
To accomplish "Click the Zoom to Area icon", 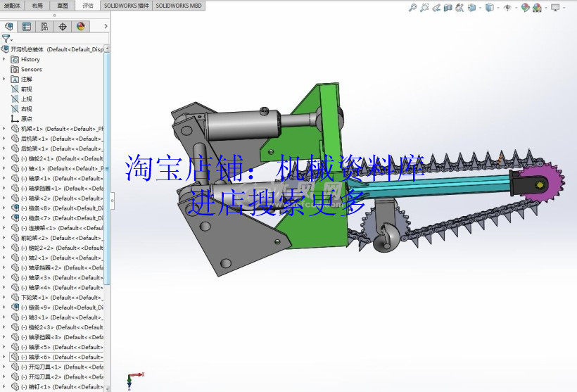I will point(424,7).
